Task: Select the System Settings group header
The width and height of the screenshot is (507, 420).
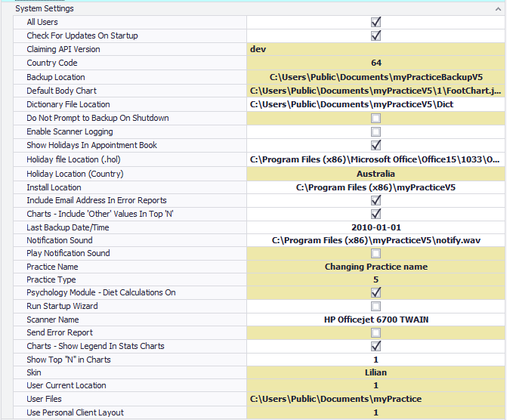Action: tap(45, 8)
